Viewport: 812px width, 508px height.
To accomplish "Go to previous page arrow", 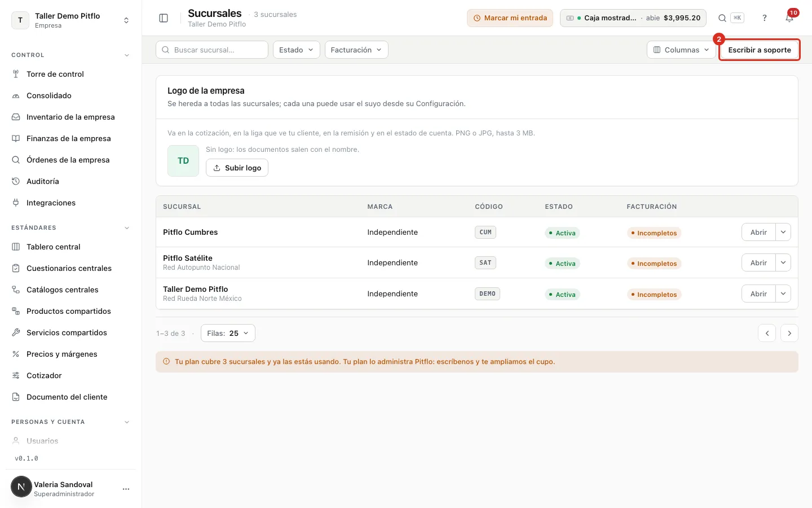I will point(767,333).
